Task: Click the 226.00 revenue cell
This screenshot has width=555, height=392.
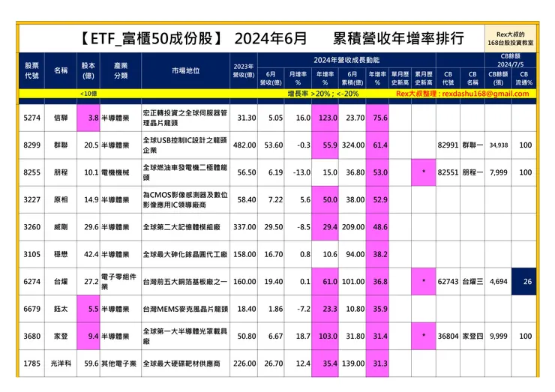Action: pyautogui.click(x=244, y=364)
